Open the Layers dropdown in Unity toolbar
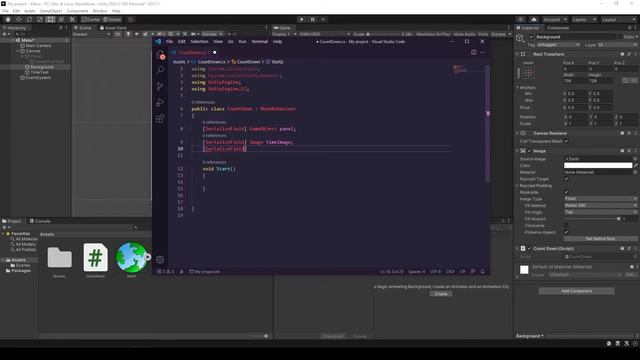This screenshot has height=360, width=640. 584,20
